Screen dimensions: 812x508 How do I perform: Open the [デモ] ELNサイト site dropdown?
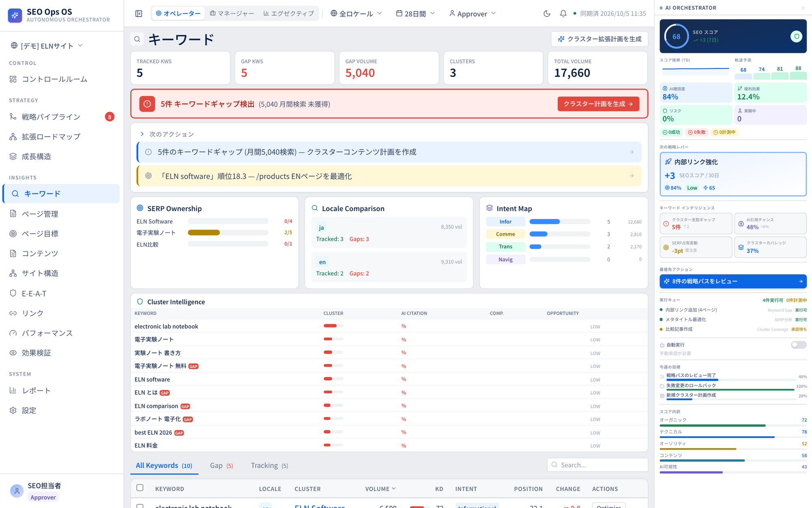[47, 46]
